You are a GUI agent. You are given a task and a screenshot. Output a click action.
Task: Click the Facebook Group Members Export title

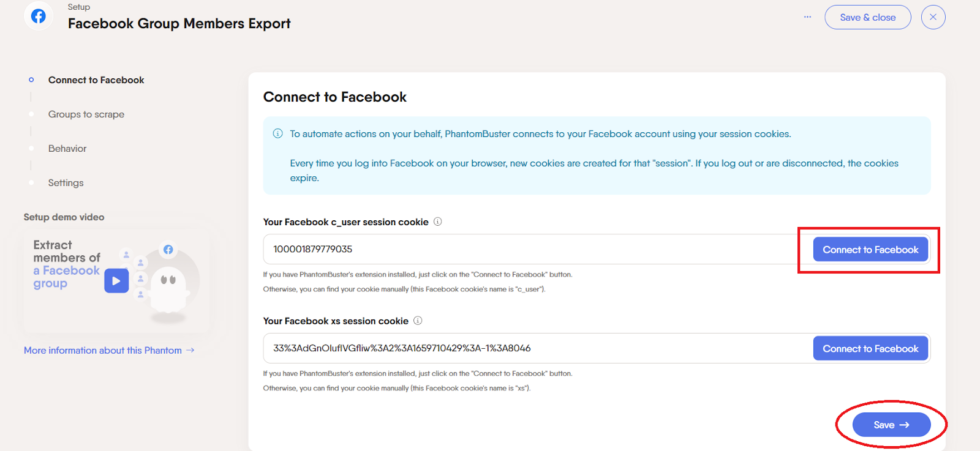point(179,23)
